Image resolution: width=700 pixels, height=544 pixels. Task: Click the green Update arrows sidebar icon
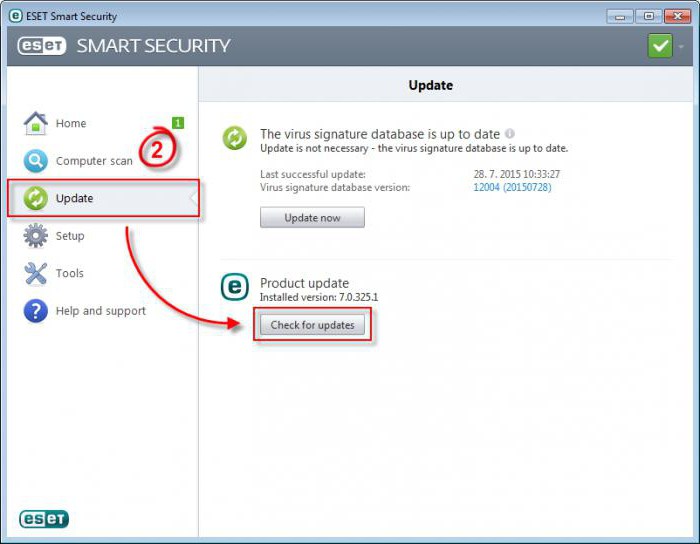(35, 198)
